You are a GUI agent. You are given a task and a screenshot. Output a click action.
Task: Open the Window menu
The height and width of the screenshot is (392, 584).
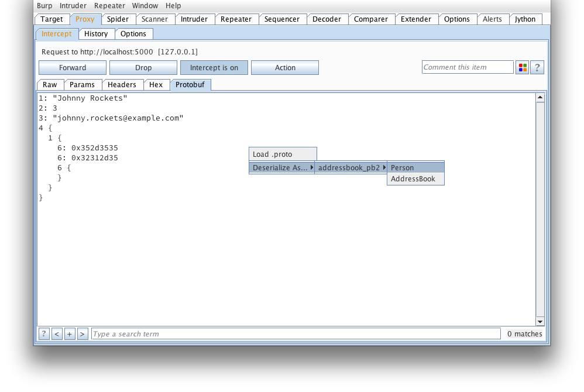[x=145, y=6]
